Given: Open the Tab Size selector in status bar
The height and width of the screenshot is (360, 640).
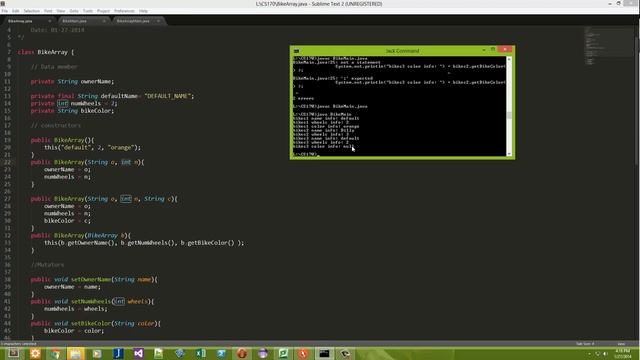Looking at the screenshot, I should pos(585,344).
